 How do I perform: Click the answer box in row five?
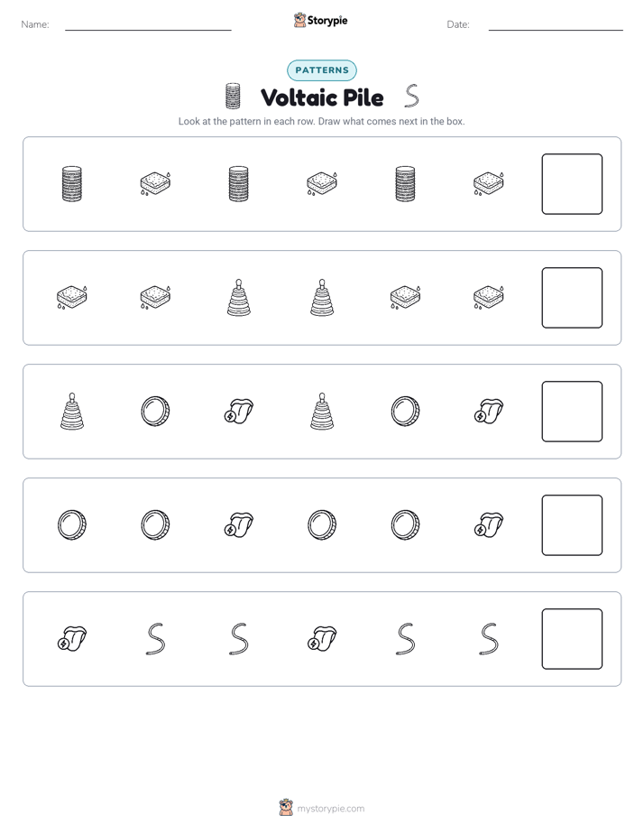pos(572,639)
